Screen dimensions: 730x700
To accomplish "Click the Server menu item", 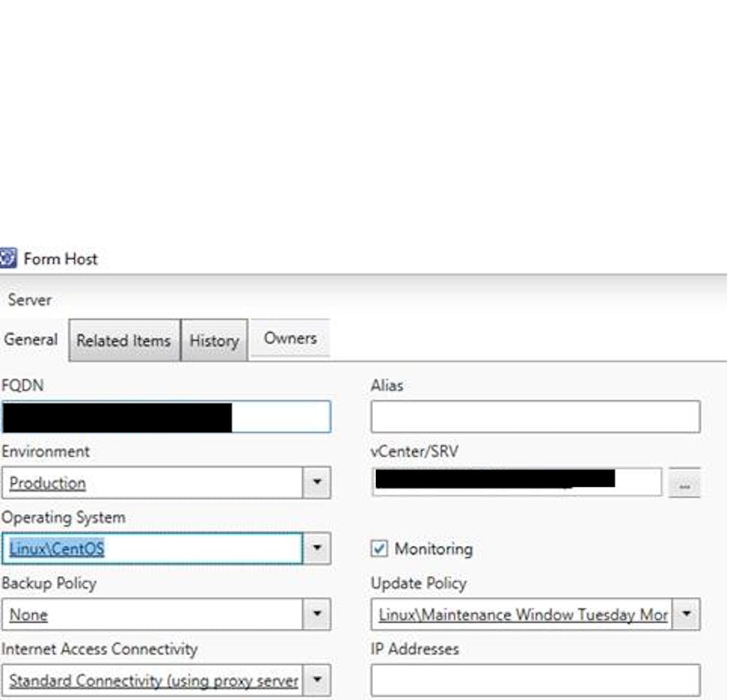I will tap(31, 300).
